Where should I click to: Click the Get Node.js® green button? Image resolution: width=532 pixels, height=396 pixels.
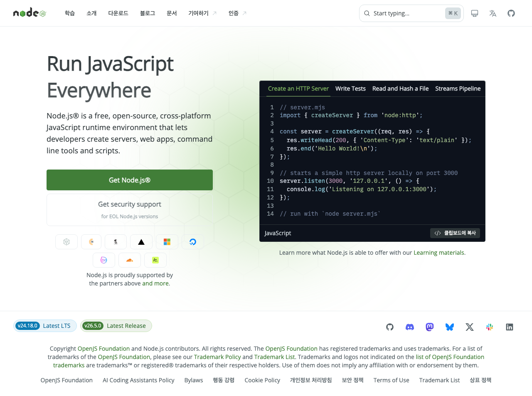(130, 180)
